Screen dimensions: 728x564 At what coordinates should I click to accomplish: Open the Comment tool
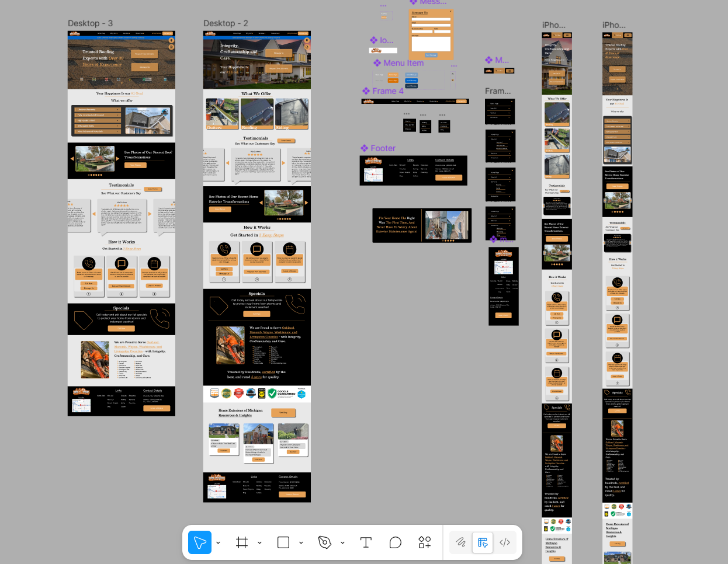(396, 542)
